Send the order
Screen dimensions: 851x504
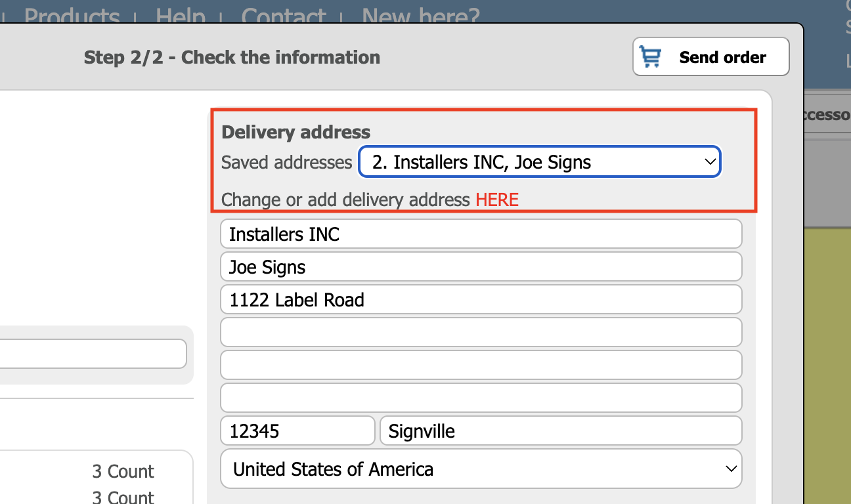coord(711,57)
